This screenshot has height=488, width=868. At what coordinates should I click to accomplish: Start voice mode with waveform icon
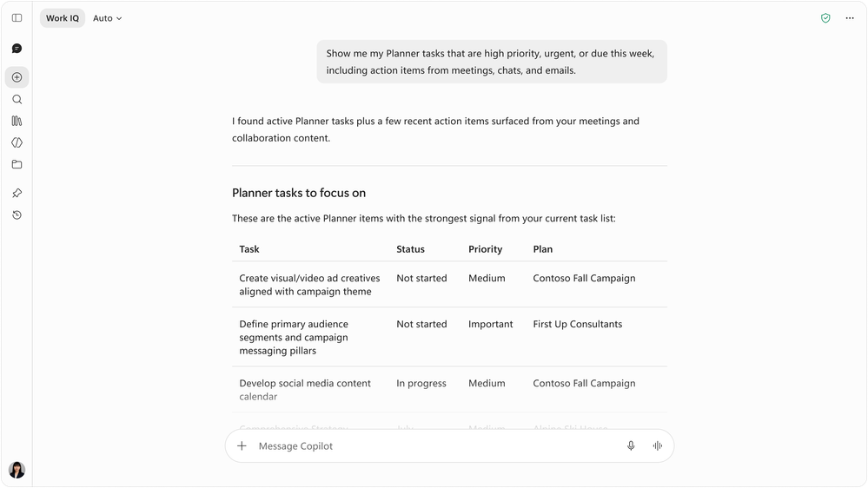[657, 446]
